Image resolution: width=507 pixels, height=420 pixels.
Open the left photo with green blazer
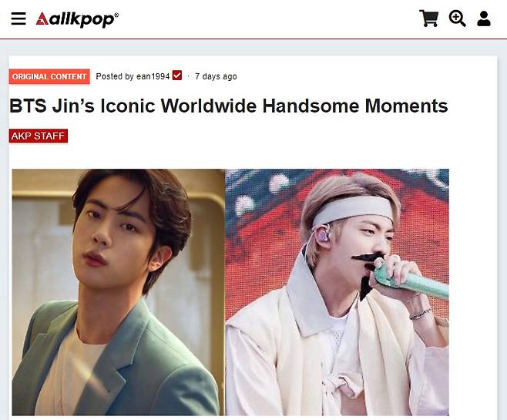coord(119,292)
